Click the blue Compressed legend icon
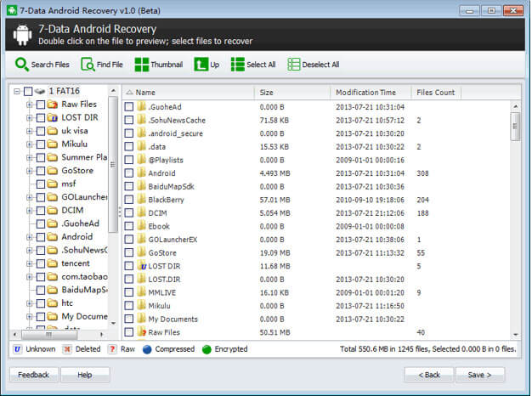The width and height of the screenshot is (532, 396). click(147, 349)
